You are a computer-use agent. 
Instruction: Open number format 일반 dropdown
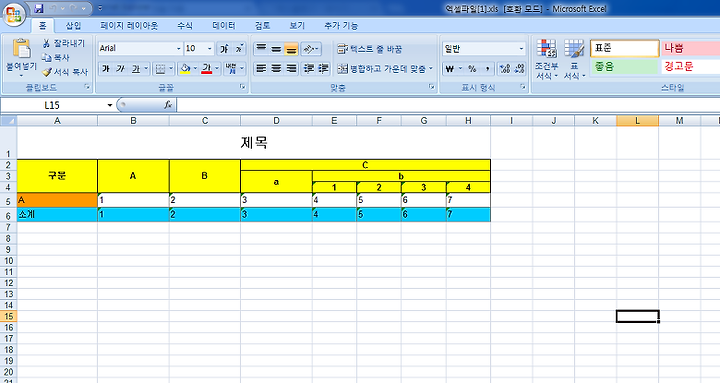(x=521, y=48)
